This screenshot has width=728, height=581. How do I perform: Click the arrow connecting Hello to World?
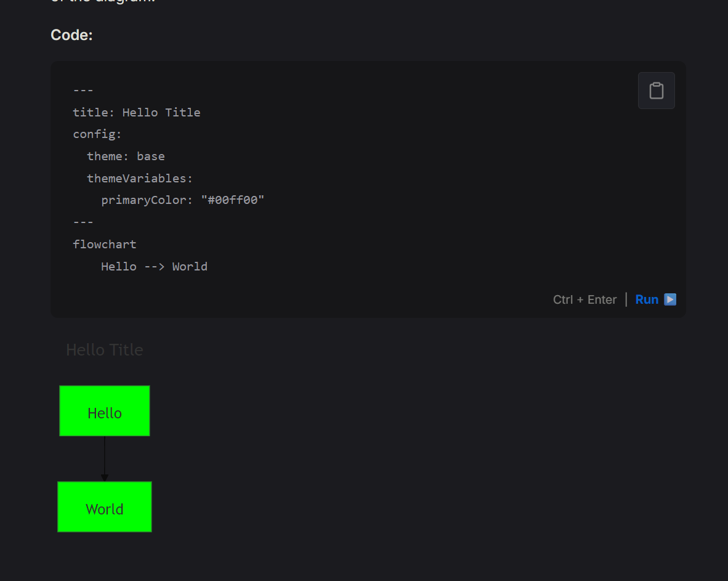[x=105, y=459]
